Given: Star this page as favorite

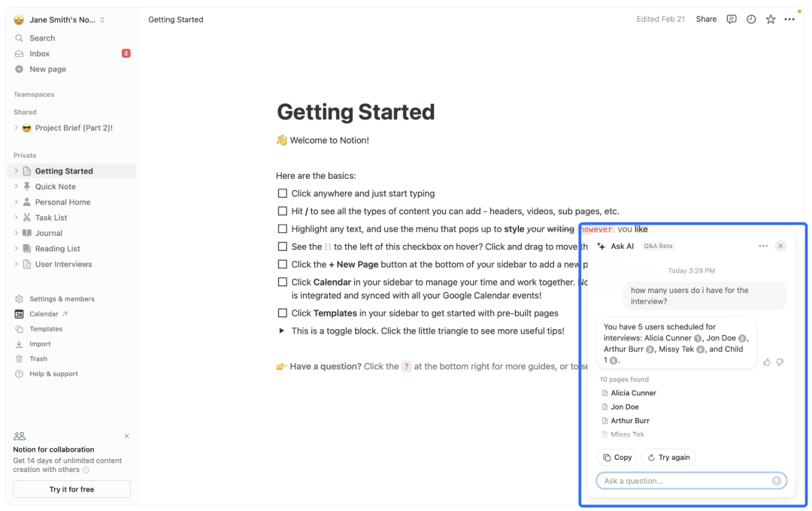Looking at the screenshot, I should [x=771, y=19].
